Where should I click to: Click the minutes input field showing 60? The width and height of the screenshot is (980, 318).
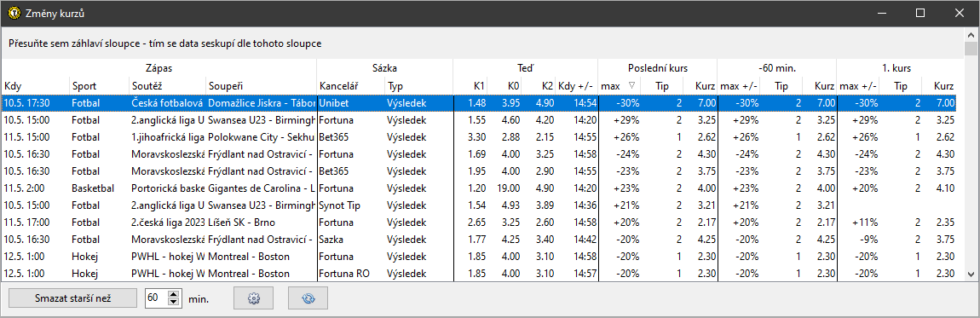157,298
